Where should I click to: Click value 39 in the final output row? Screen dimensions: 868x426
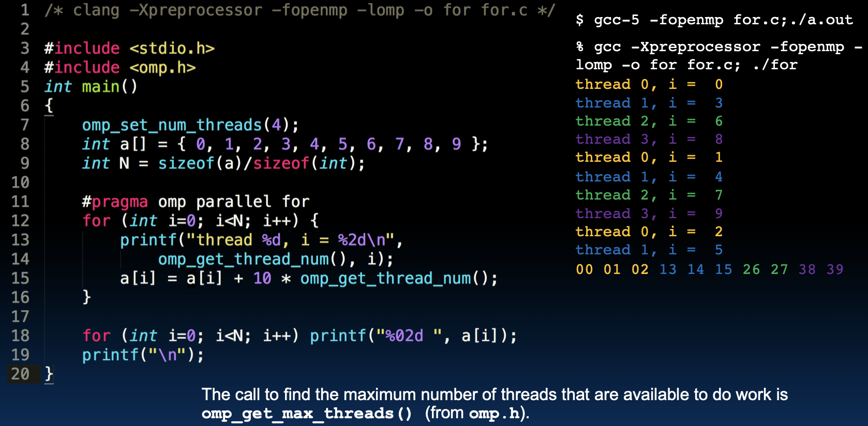[835, 270]
